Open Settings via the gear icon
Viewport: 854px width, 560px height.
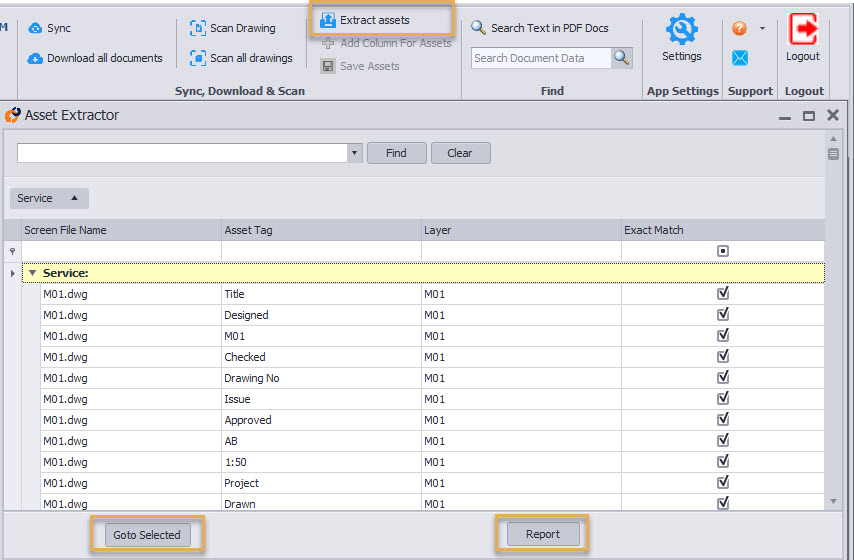pyautogui.click(x=681, y=29)
